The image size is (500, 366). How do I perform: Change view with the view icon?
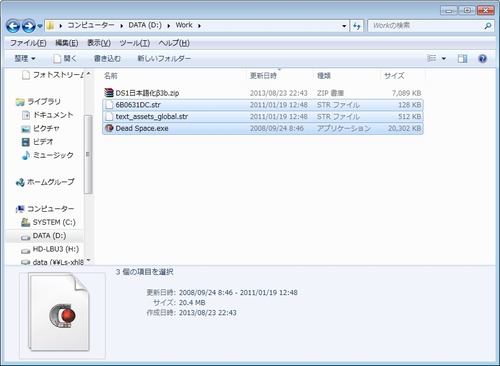[x=432, y=58]
